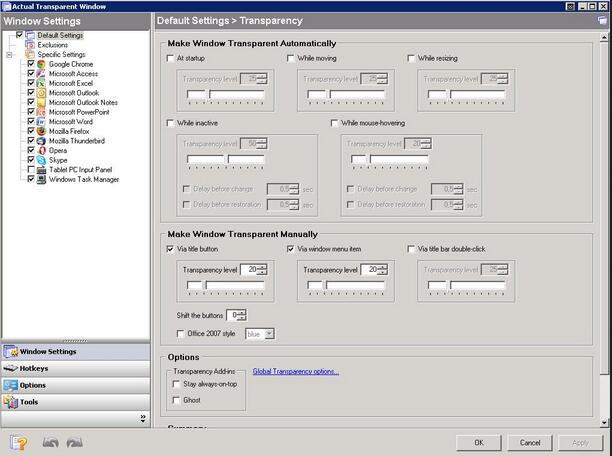This screenshot has width=612, height=456.
Task: Uncheck the Google Chrome checkbox
Action: coord(31,64)
